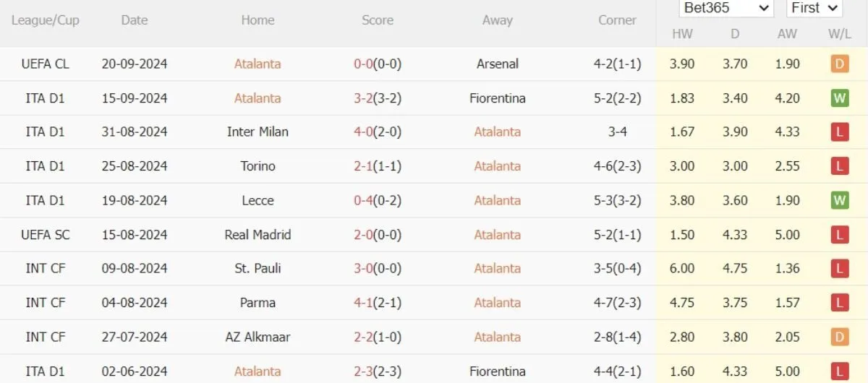Open the 0-0 score of Atalanta vs Arsenal
The image size is (868, 383).
click(x=363, y=64)
